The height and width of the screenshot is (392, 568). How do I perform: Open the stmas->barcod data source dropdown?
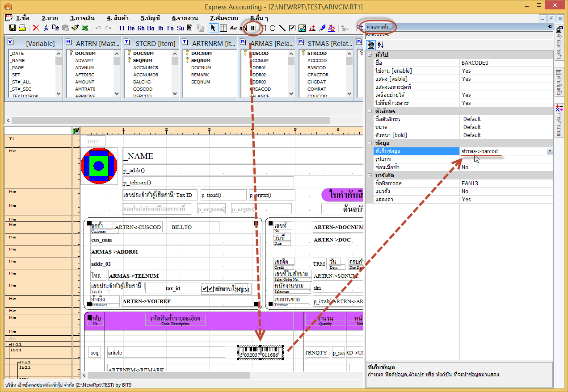pos(549,151)
